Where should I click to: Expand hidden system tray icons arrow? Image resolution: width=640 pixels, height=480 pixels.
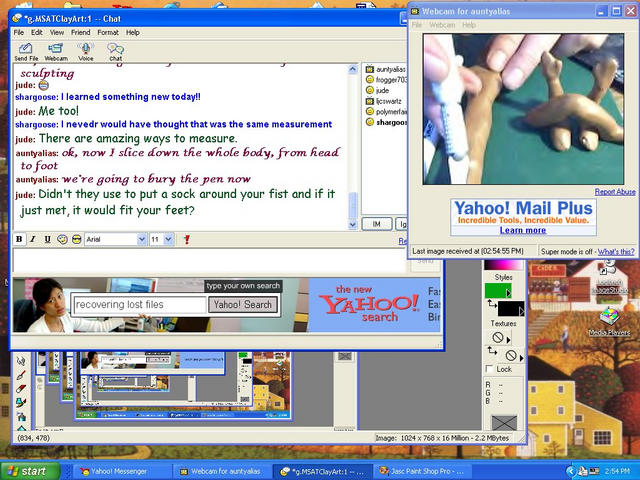click(571, 471)
